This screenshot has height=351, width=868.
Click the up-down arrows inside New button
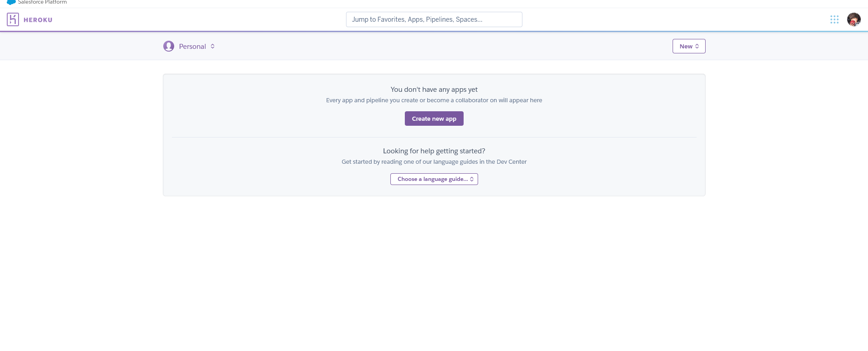tap(697, 46)
